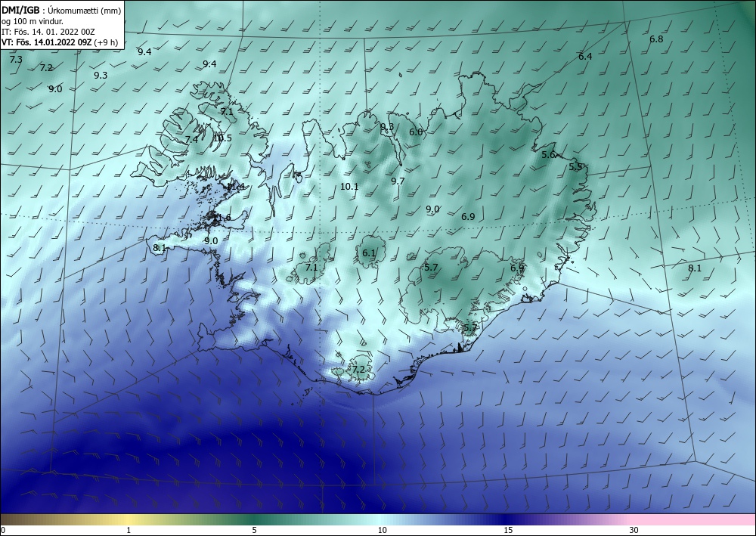The width and height of the screenshot is (756, 536).
Task: Click the 9.7 value on the map
Action: [x=398, y=181]
